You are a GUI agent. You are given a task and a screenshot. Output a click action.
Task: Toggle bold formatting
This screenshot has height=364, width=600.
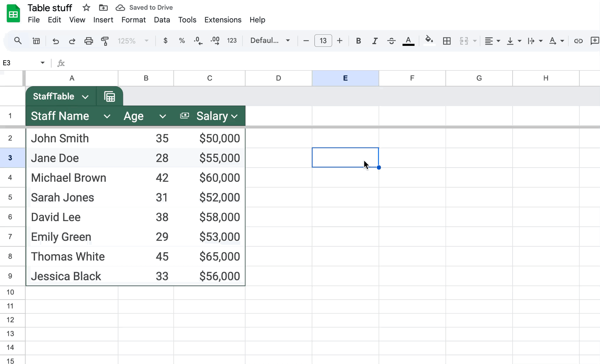click(358, 41)
